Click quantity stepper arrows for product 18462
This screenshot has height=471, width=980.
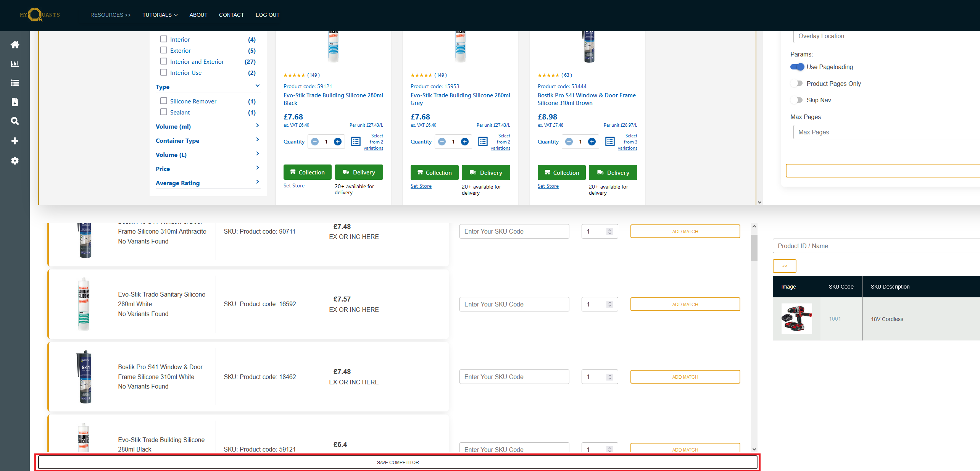pos(610,377)
